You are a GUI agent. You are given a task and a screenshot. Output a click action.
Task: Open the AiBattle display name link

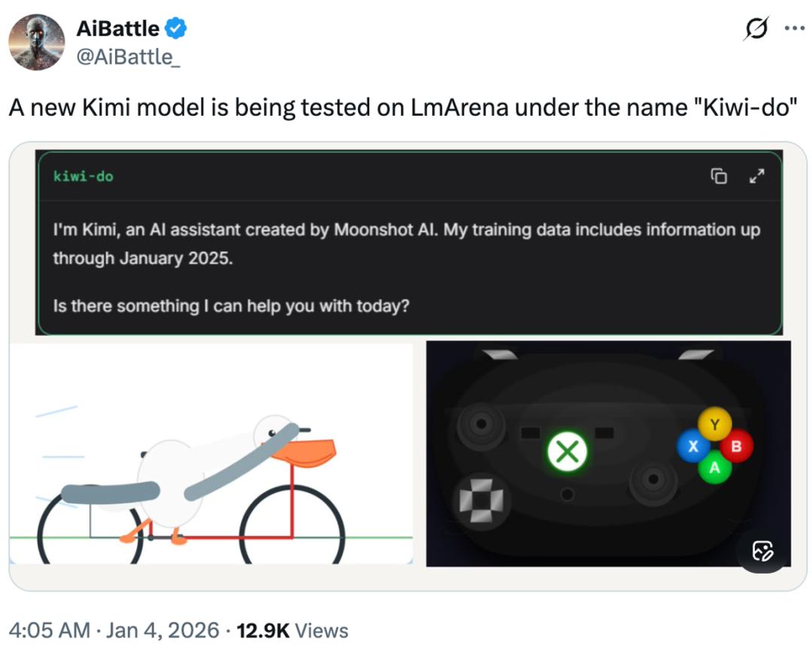[118, 29]
